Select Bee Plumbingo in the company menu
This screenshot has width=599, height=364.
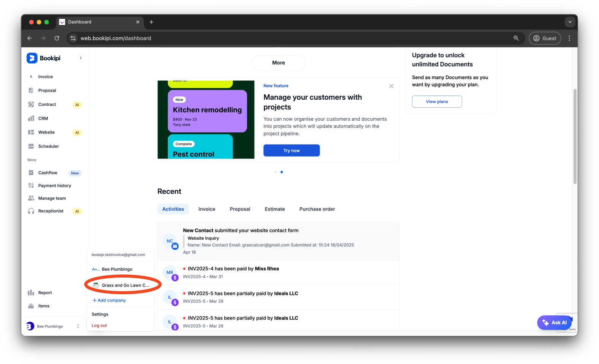point(121,269)
